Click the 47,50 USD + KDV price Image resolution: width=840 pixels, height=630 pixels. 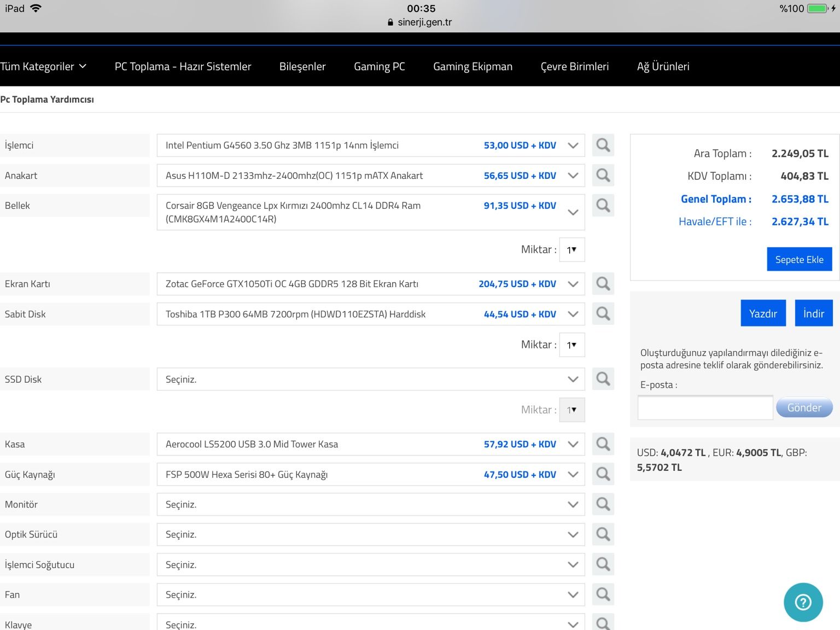[x=520, y=474]
